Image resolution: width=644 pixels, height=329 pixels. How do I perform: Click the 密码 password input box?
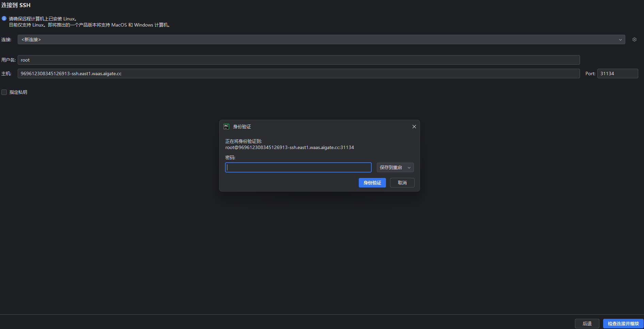point(298,167)
